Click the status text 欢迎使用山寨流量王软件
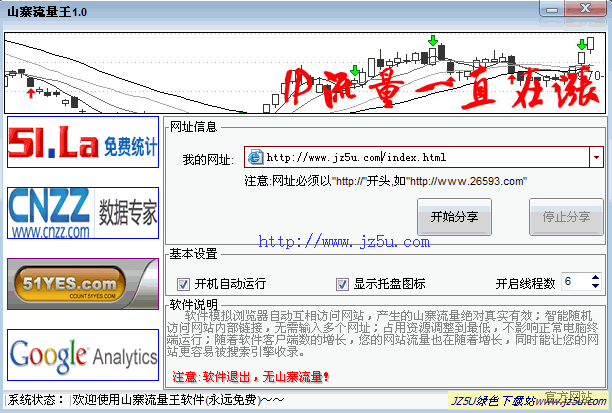 (178, 400)
